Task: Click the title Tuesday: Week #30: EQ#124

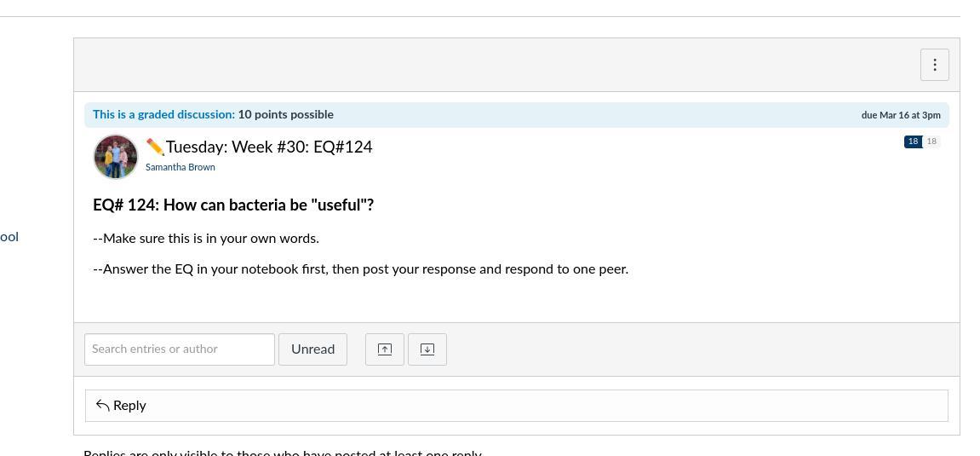Action: pos(269,147)
